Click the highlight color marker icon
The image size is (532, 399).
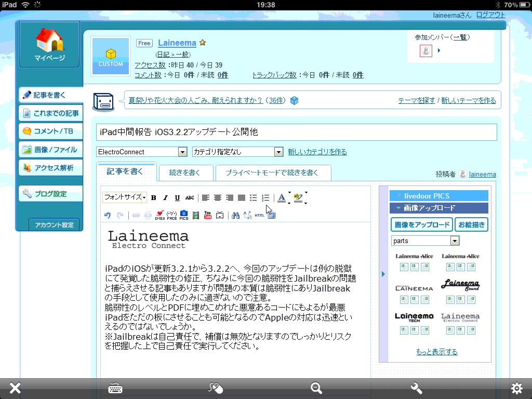coord(298,197)
